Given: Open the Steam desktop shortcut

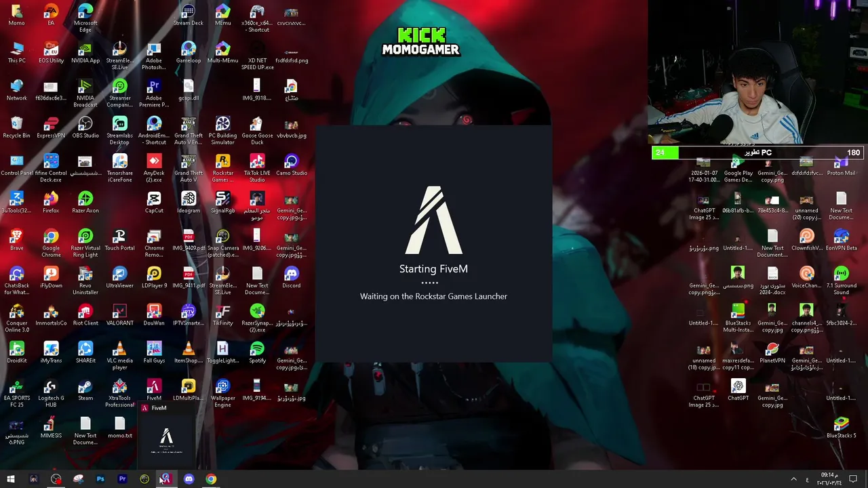Looking at the screenshot, I should (x=85, y=390).
